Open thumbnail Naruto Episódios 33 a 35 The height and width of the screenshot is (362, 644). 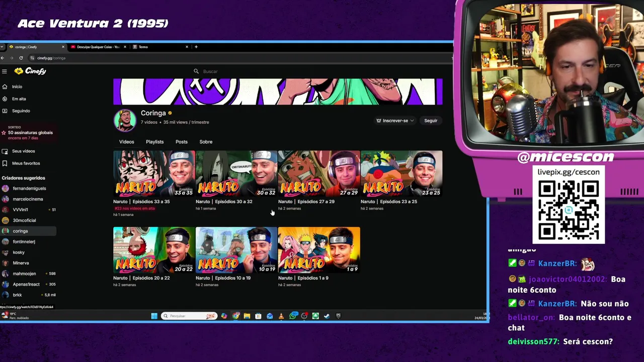tap(154, 173)
